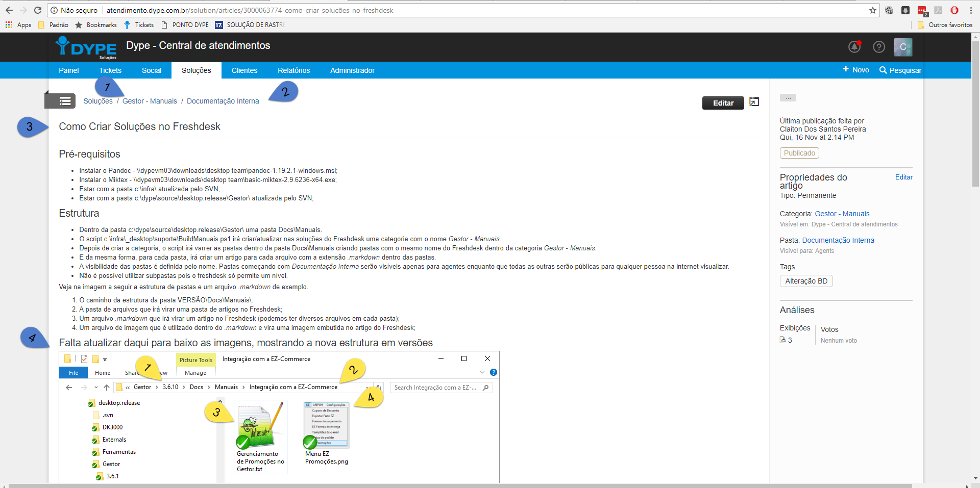Click the red calendar extension icon with badge

[x=922, y=11]
